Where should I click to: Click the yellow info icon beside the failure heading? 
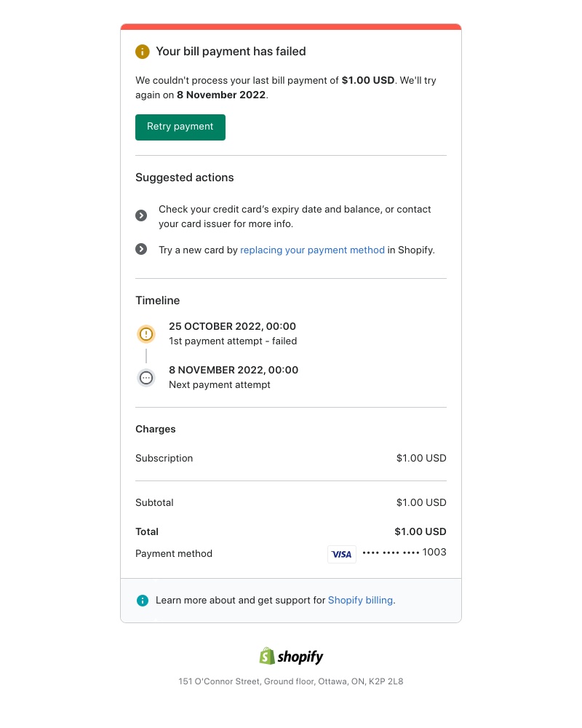coord(143,52)
